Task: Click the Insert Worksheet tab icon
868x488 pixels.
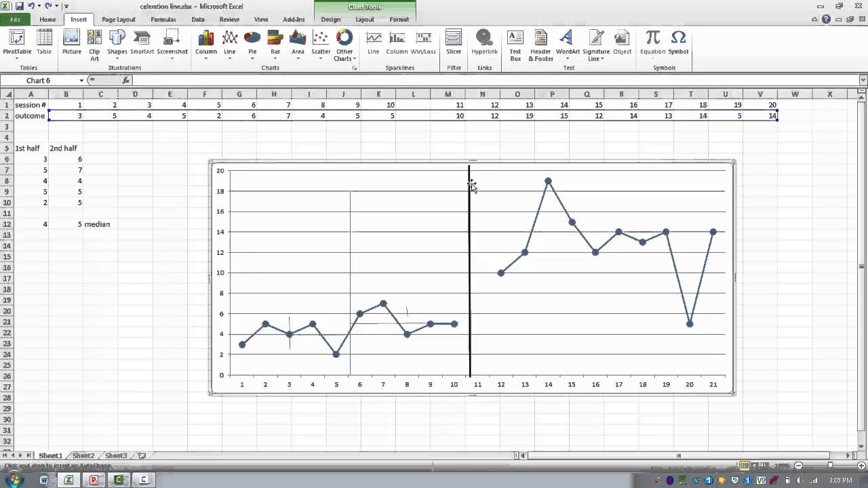Action: click(142, 455)
